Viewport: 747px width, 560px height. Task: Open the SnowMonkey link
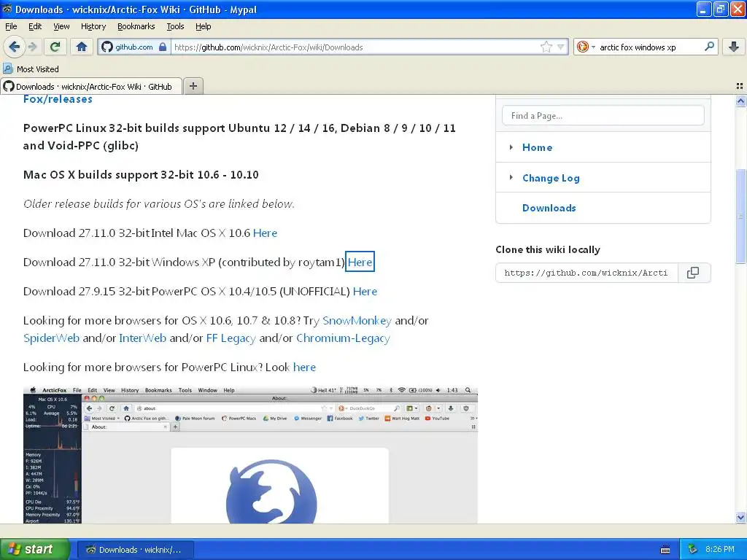357,321
